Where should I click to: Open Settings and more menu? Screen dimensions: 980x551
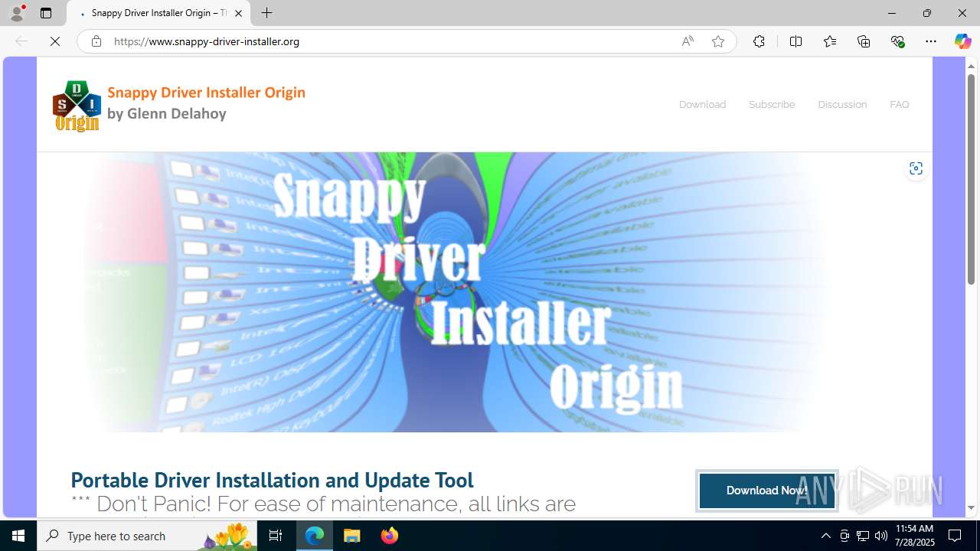coord(931,41)
